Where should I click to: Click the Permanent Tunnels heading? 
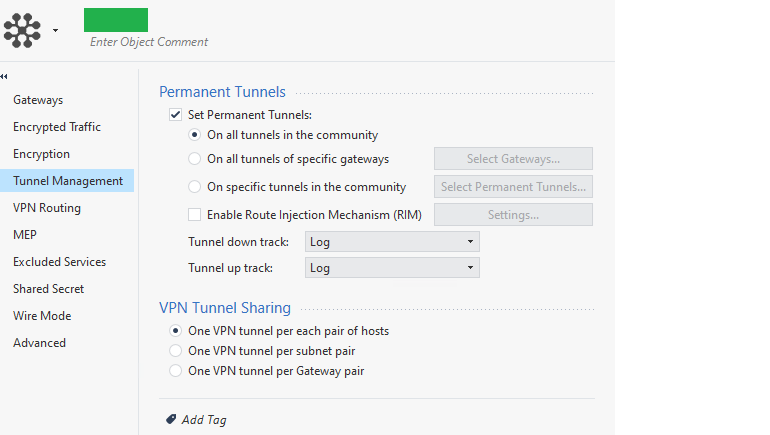click(222, 92)
